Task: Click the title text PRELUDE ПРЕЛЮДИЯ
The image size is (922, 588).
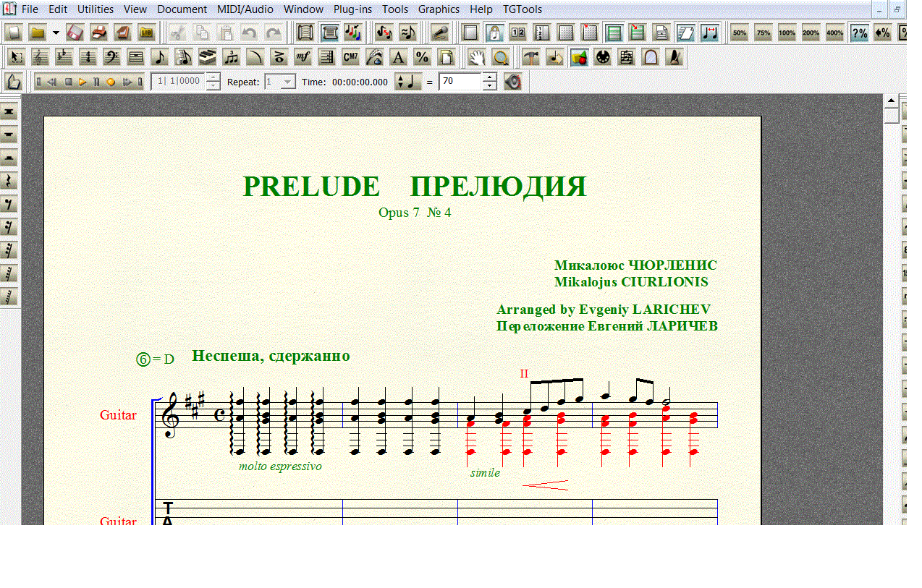Action: point(414,187)
